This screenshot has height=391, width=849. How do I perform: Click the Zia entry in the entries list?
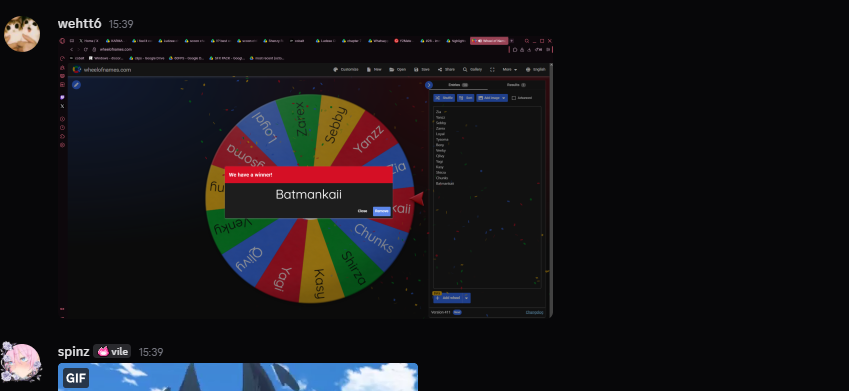point(439,112)
